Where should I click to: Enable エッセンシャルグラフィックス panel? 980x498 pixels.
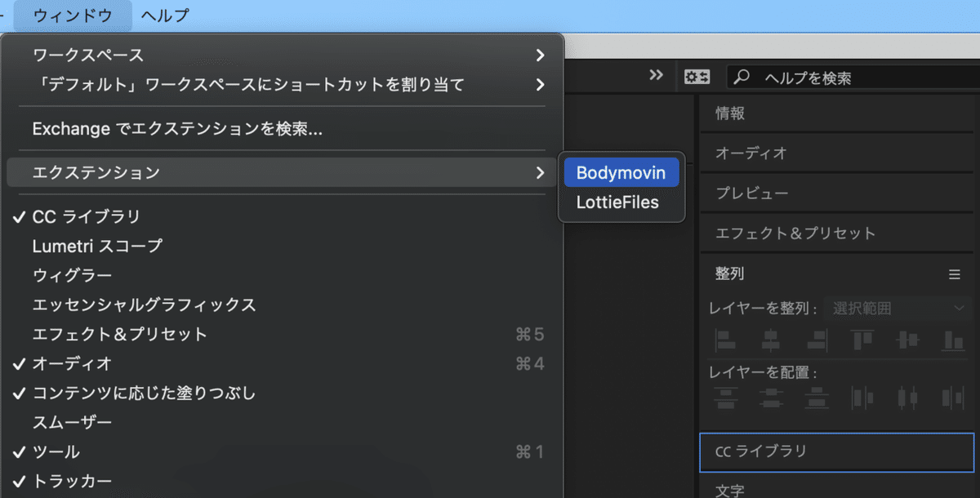[x=283, y=305]
